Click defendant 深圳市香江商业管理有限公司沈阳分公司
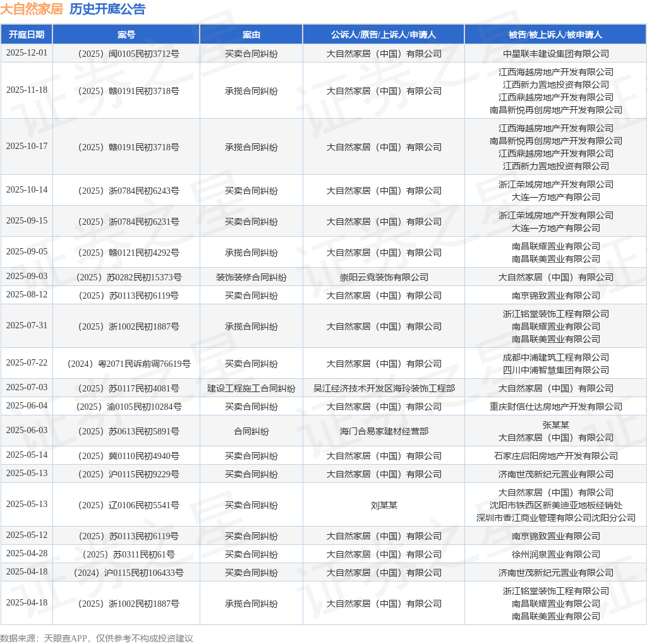 pyautogui.click(x=556, y=518)
